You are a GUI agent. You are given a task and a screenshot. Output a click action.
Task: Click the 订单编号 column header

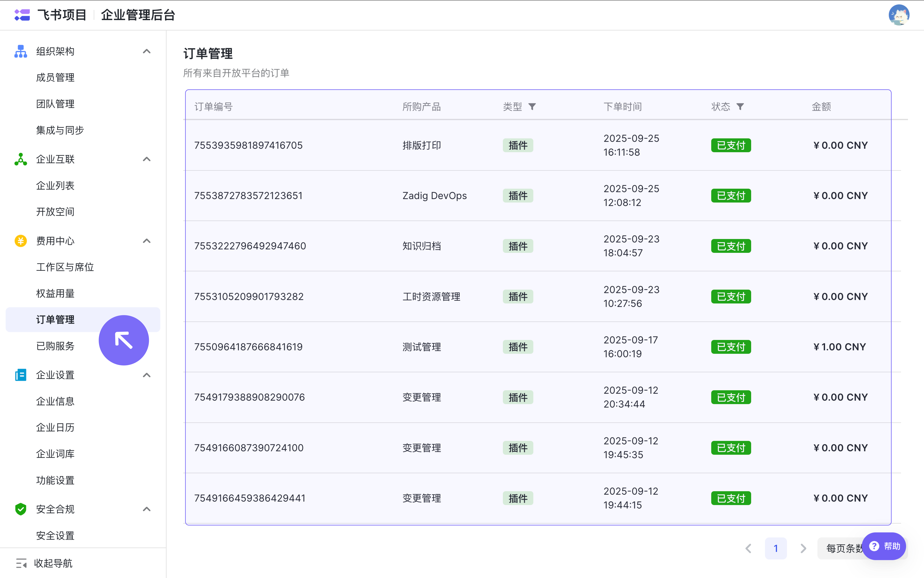tap(214, 107)
